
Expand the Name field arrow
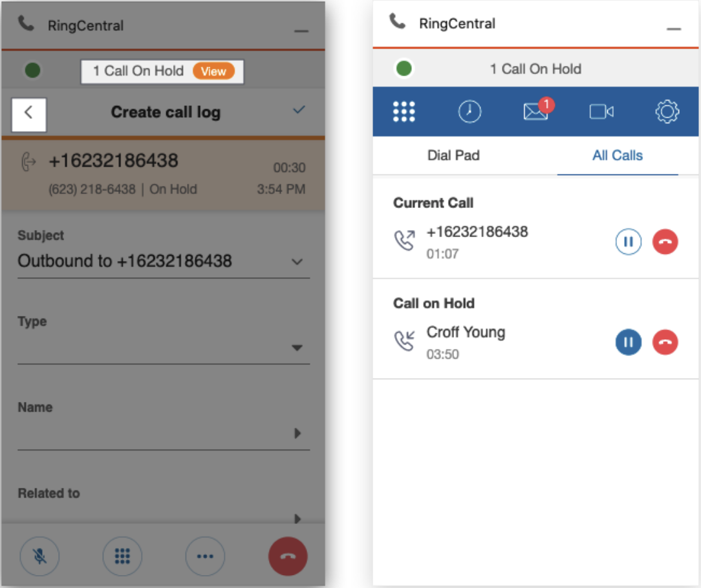(297, 433)
